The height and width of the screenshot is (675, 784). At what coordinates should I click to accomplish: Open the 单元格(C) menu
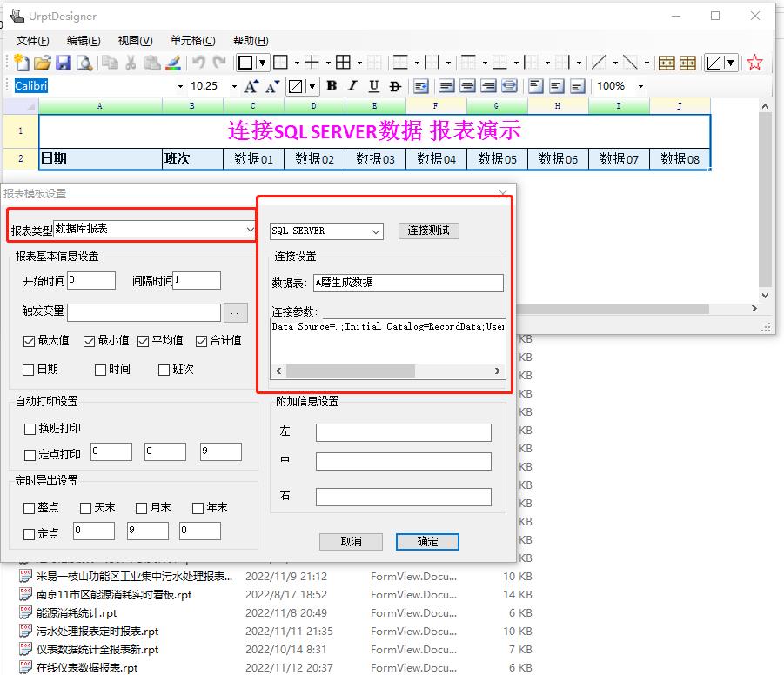(192, 41)
